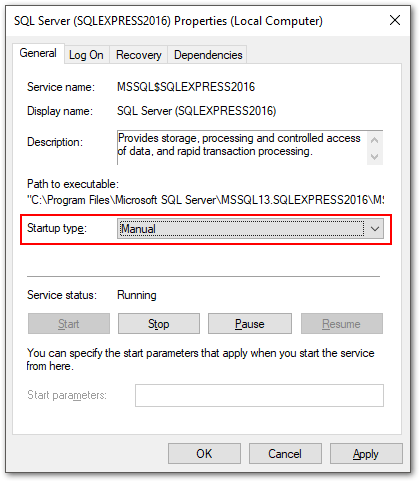Click the dialog title bar text
This screenshot has height=482, width=420.
tap(168, 21)
